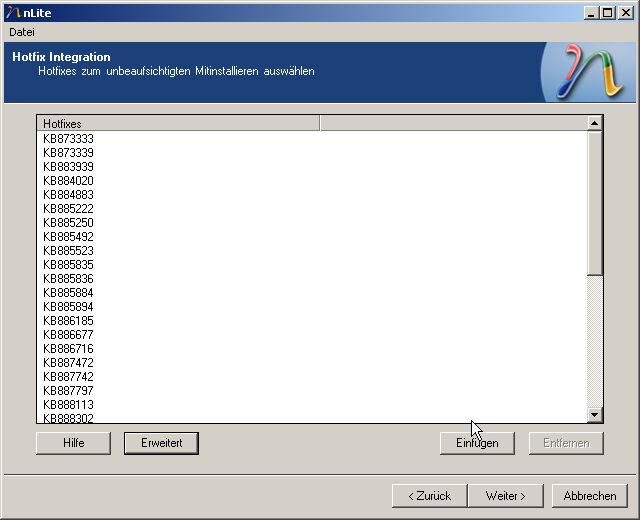Select hotfix KB885835
640x520 pixels.
[68, 264]
